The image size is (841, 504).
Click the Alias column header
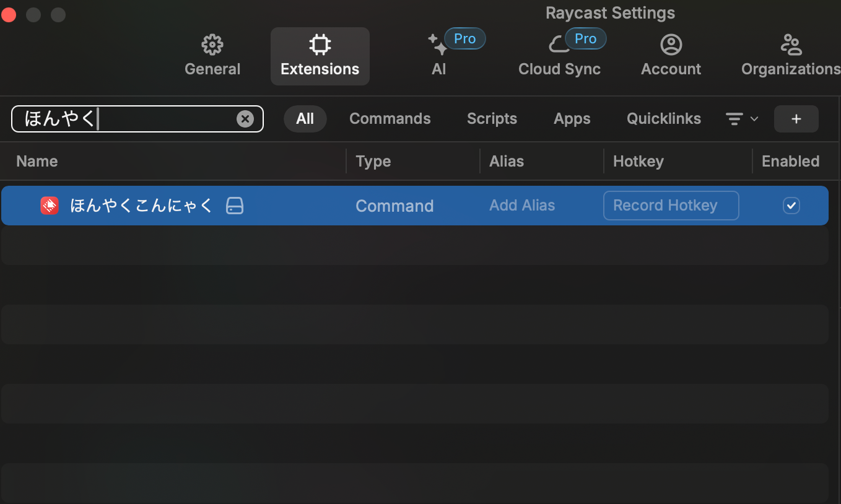[x=507, y=162]
